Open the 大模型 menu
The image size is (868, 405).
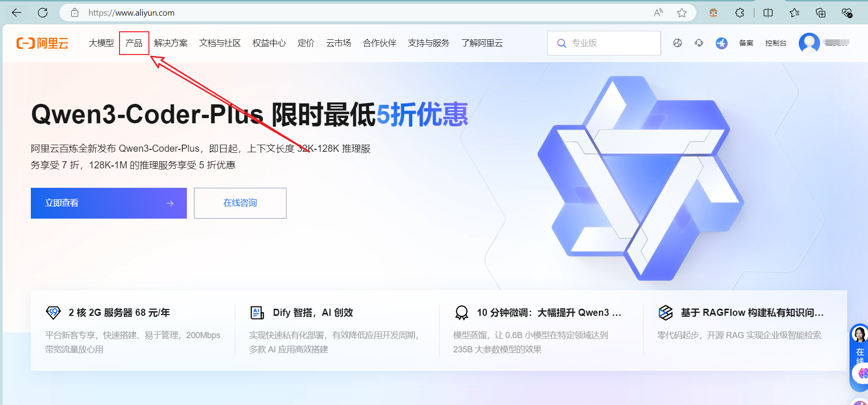point(102,43)
